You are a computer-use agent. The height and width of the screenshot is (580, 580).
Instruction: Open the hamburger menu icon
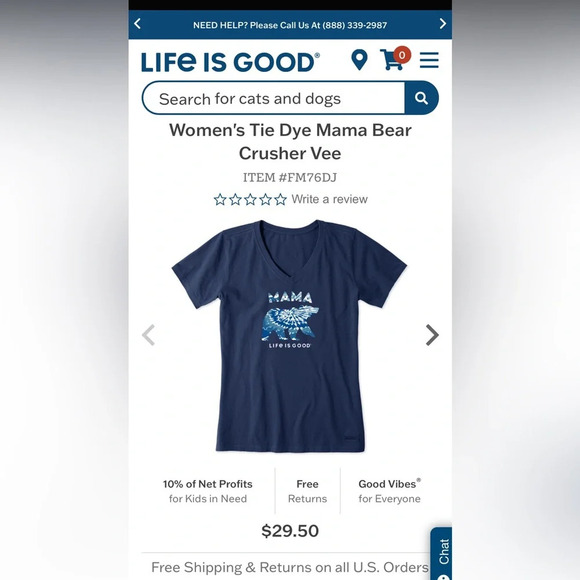pyautogui.click(x=429, y=60)
